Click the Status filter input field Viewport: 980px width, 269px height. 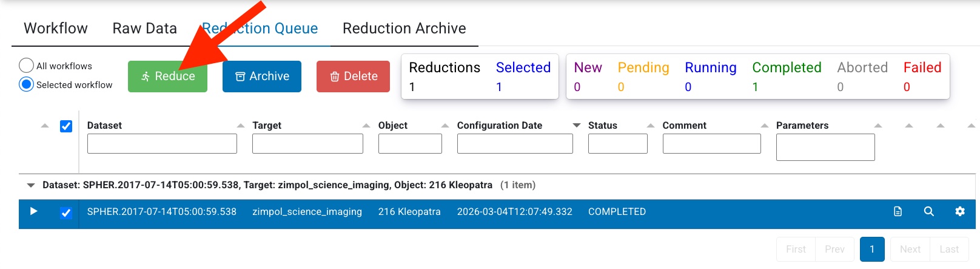(618, 144)
